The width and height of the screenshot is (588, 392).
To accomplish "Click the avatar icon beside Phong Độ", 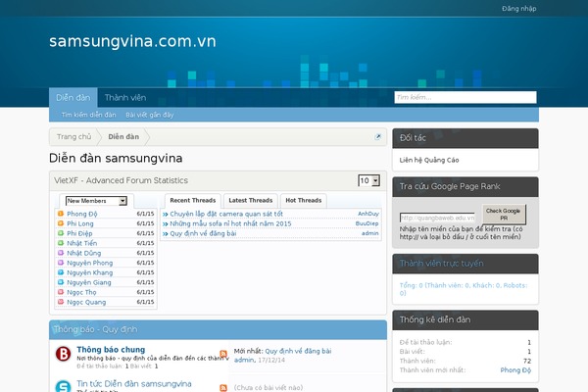I will pyautogui.click(x=61, y=214).
